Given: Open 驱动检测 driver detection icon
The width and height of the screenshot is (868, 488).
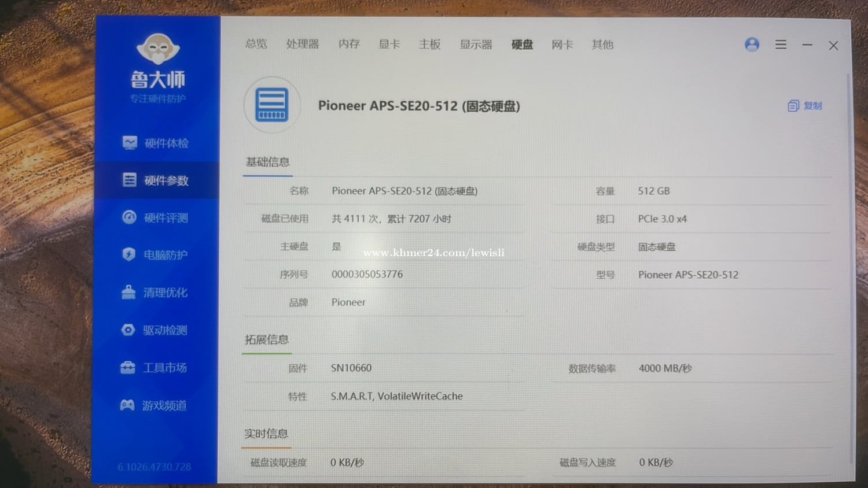Looking at the screenshot, I should click(128, 330).
